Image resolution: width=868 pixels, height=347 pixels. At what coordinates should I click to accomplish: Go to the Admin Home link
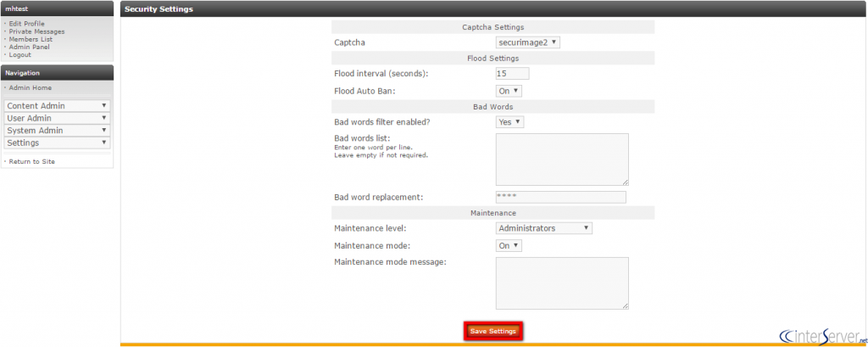tap(30, 87)
